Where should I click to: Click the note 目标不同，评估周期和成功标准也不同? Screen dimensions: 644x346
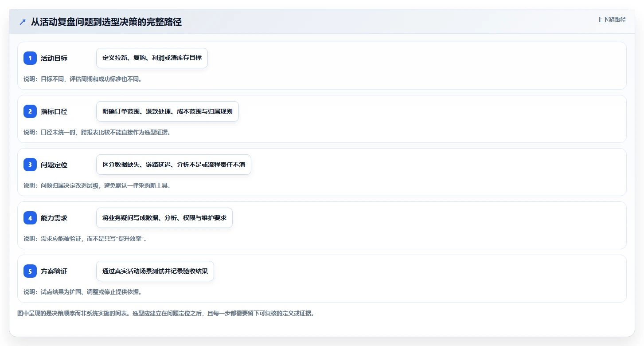[82, 79]
